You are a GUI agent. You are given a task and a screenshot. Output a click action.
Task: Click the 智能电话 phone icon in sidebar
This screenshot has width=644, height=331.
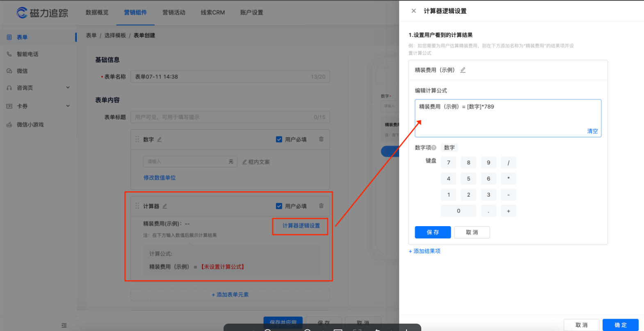click(x=9, y=54)
